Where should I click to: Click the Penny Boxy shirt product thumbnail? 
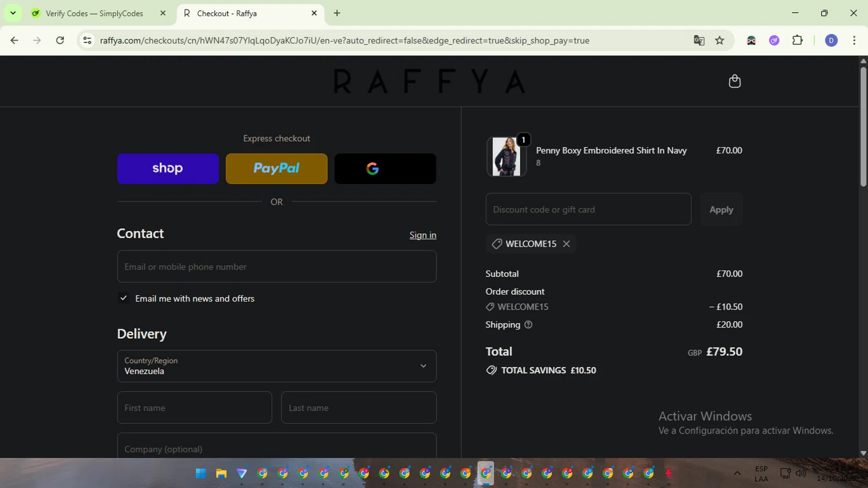506,156
